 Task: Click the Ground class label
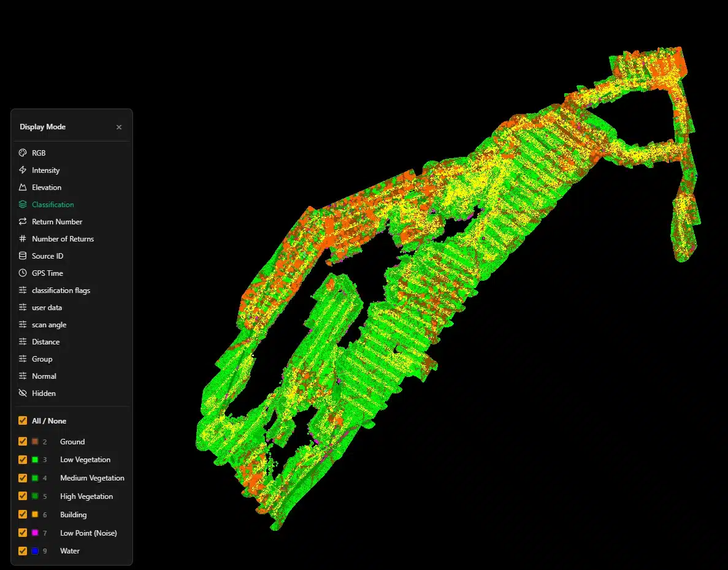[x=72, y=441]
